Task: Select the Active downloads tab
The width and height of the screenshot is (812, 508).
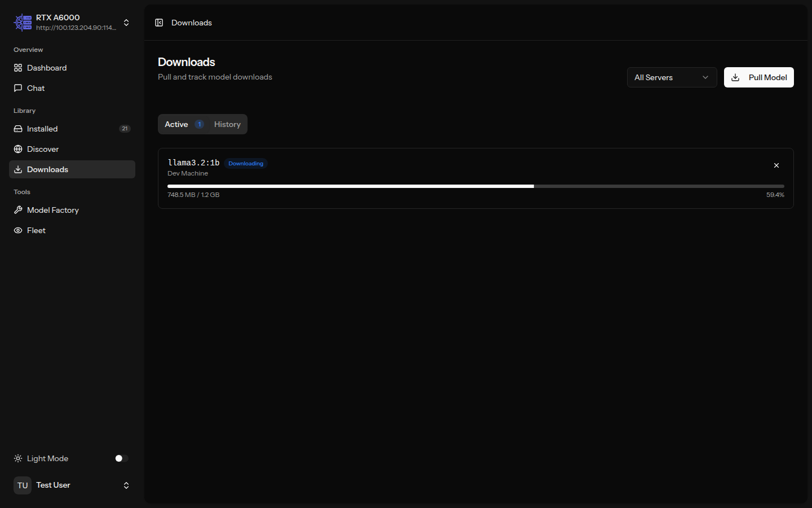Action: 176,124
